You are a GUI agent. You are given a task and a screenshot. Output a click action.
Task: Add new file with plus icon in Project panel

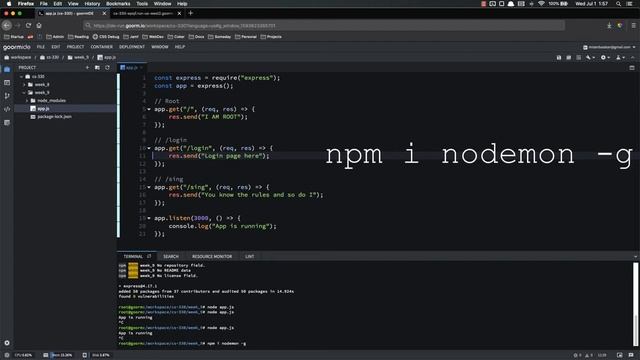(87, 67)
